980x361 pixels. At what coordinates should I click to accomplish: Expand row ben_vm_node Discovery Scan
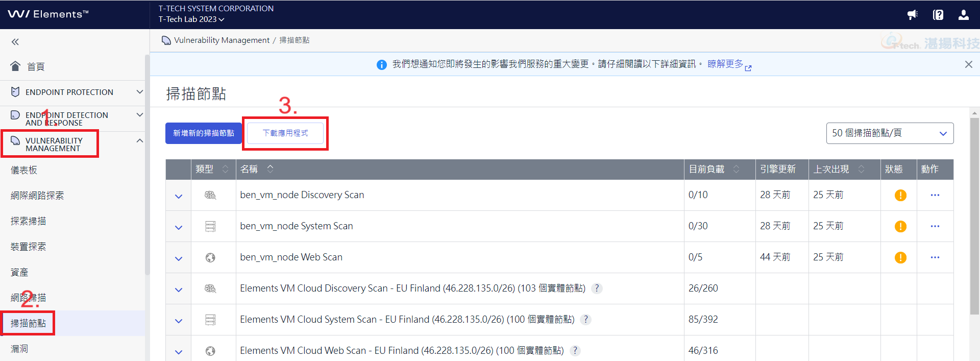pos(179,196)
